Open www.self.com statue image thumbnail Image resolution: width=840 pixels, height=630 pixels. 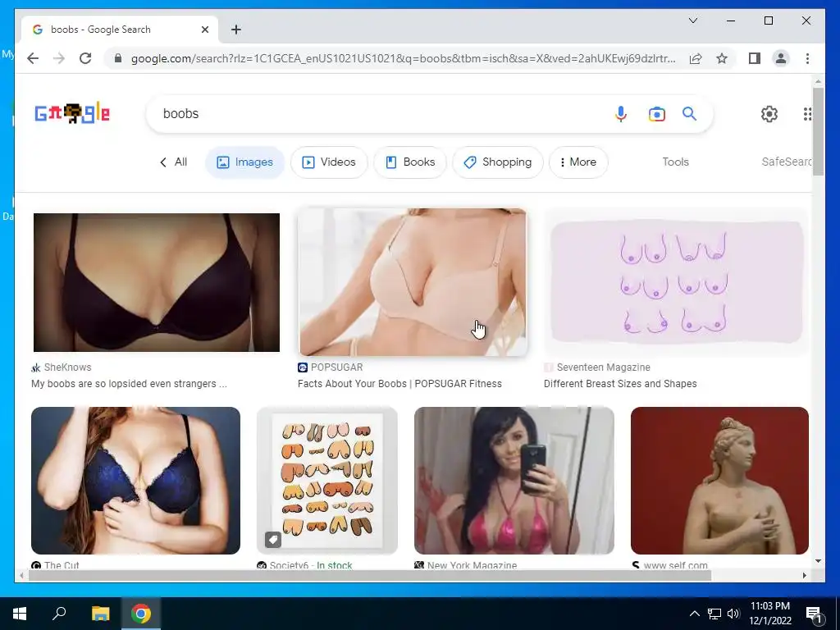click(x=719, y=481)
